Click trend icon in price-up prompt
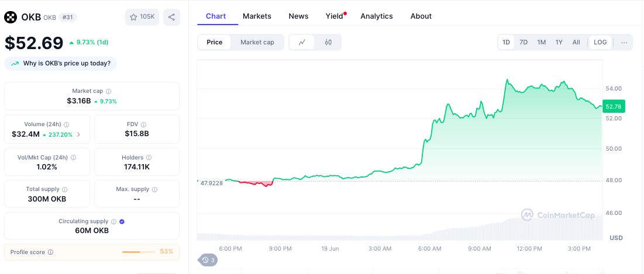 click(x=15, y=64)
